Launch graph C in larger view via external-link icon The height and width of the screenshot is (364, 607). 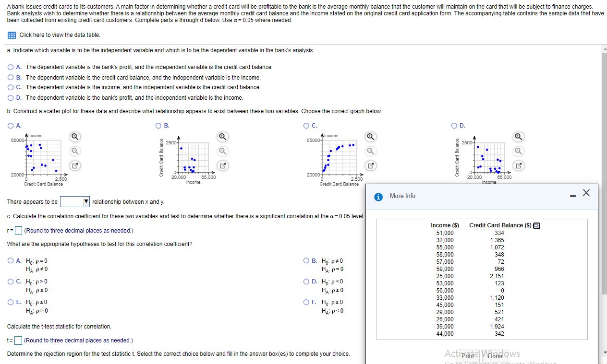point(370,165)
